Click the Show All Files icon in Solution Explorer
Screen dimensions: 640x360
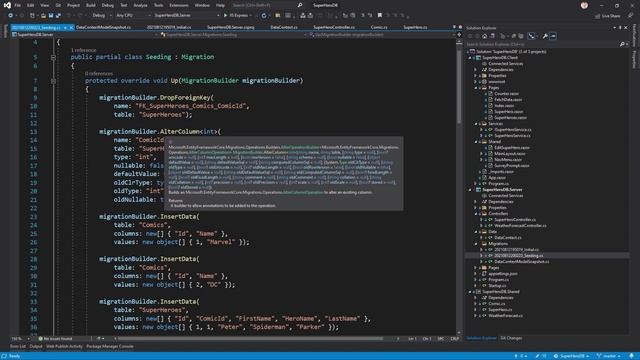[x=521, y=36]
